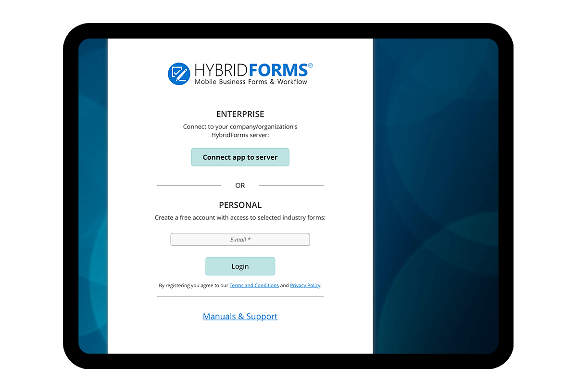Open Manuals & Support
This screenshot has height=392, width=577.
pos(240,316)
